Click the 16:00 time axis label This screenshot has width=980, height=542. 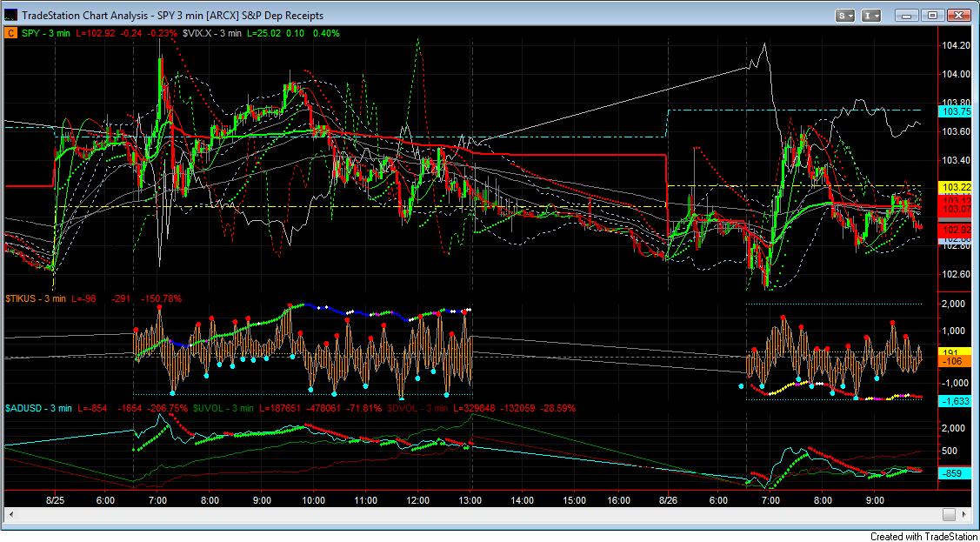pos(618,500)
